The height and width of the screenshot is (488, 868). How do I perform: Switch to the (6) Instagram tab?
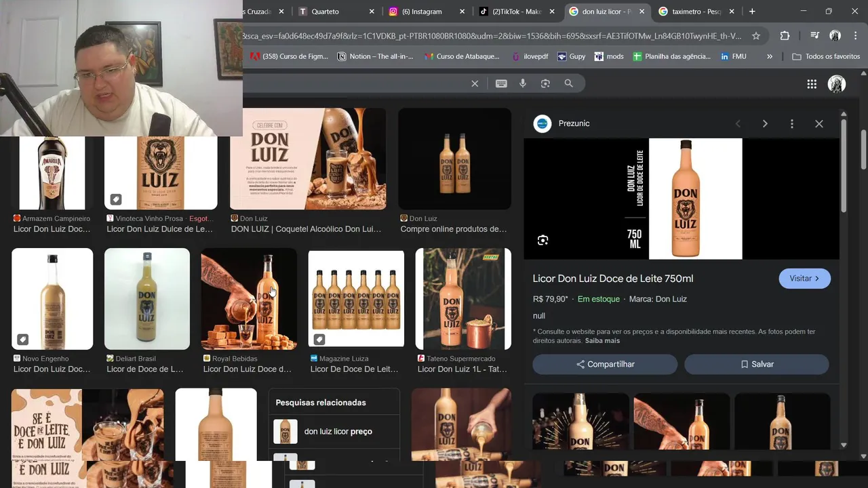pyautogui.click(x=422, y=12)
